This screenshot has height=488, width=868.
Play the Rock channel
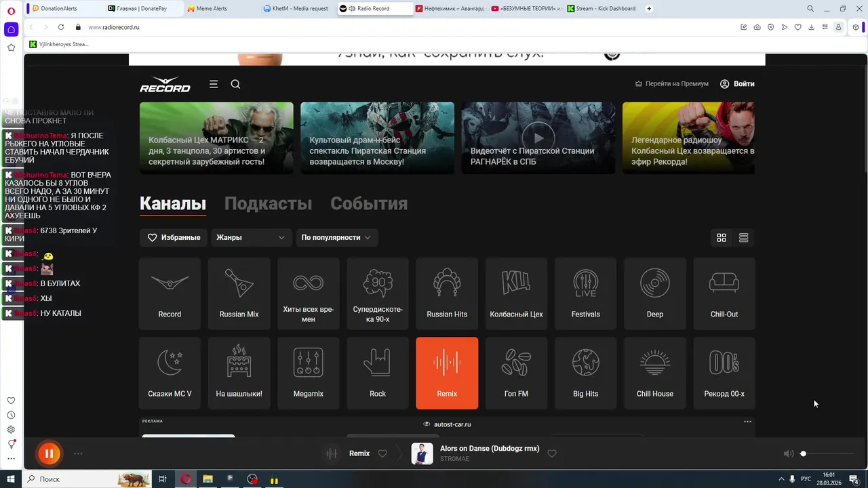click(x=378, y=373)
